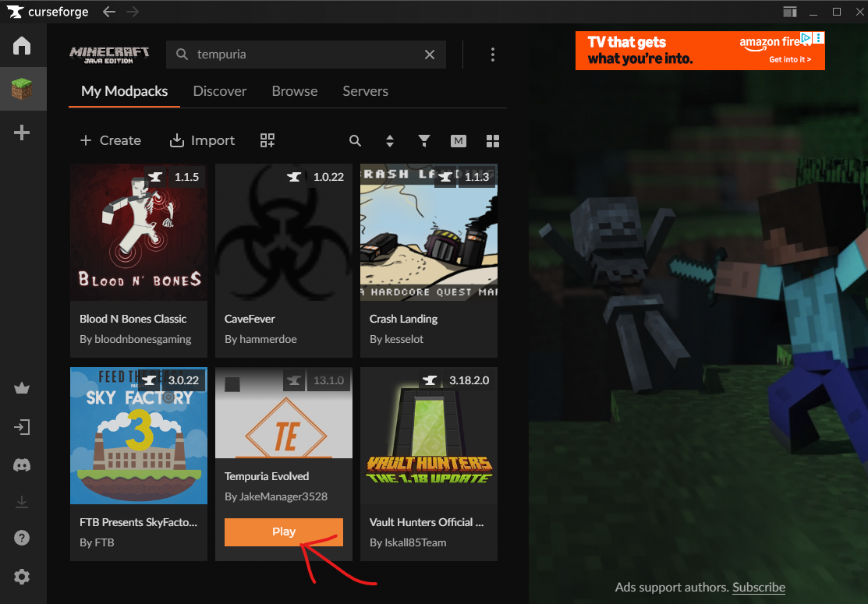
Task: Open the help question mark icon
Action: pyautogui.click(x=22, y=538)
